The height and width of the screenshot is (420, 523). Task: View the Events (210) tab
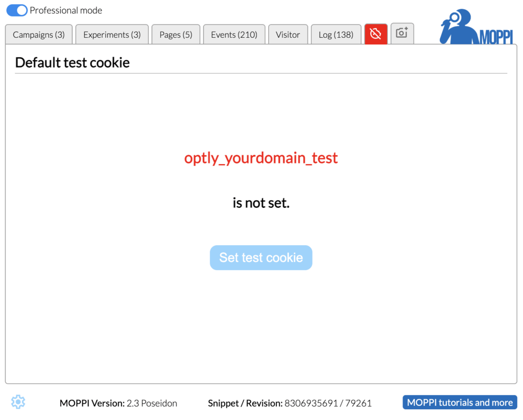tap(234, 34)
